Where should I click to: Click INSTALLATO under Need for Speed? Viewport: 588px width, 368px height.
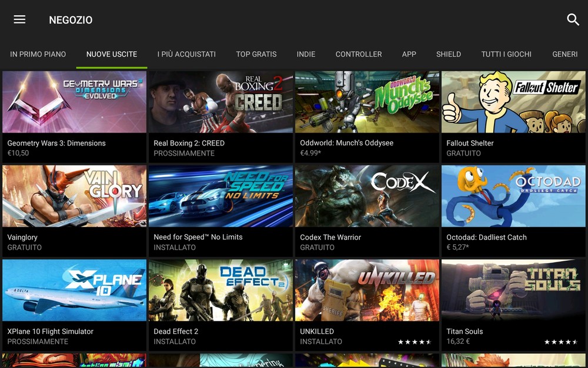coord(175,247)
